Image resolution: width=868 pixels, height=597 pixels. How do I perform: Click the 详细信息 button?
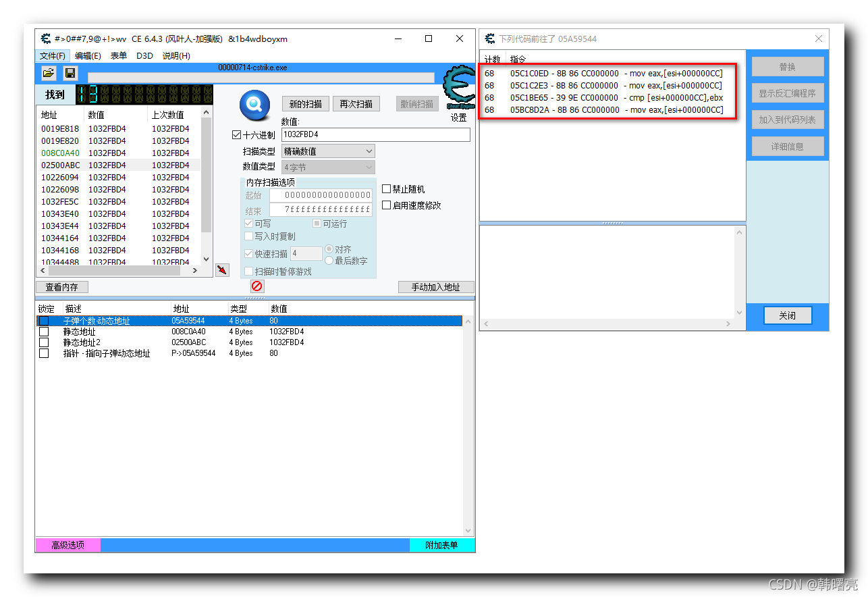tap(788, 146)
